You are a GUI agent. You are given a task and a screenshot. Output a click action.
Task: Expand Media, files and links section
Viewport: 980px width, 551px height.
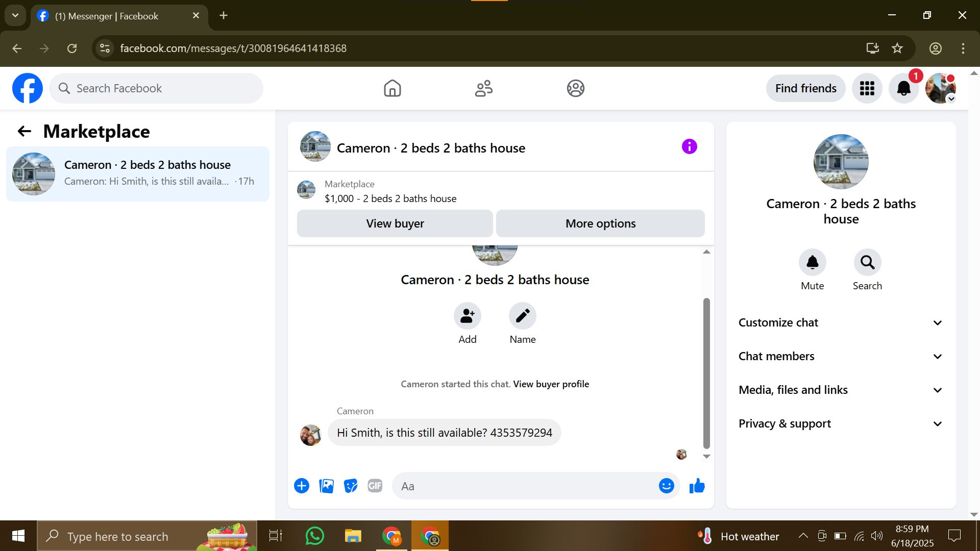click(x=841, y=390)
